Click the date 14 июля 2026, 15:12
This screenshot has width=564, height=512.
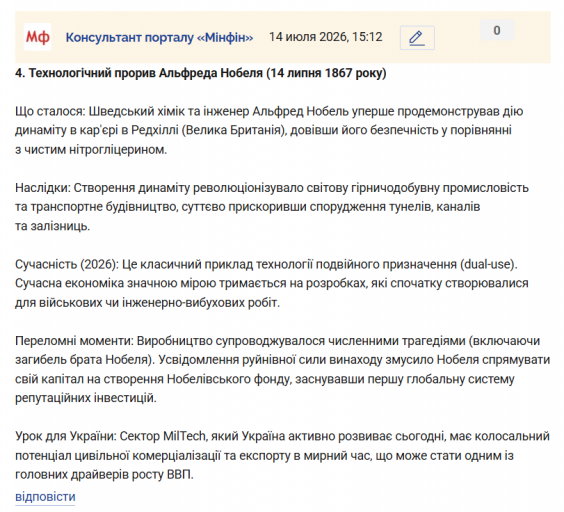(326, 37)
